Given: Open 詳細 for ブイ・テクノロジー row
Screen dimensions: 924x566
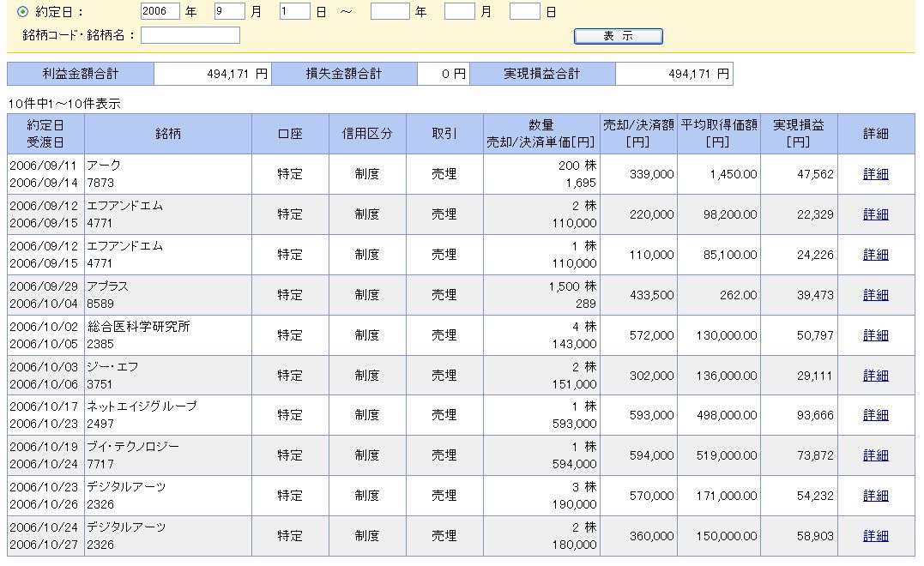Looking at the screenshot, I should [x=875, y=455].
